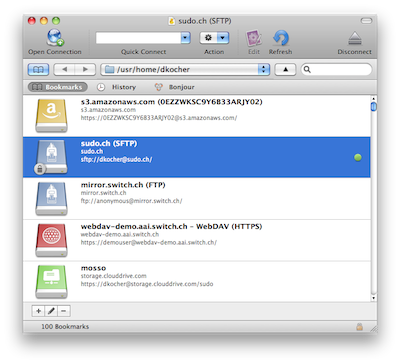
Task: Click the Edit bookmark toolbar icon
Action: pyautogui.click(x=254, y=38)
